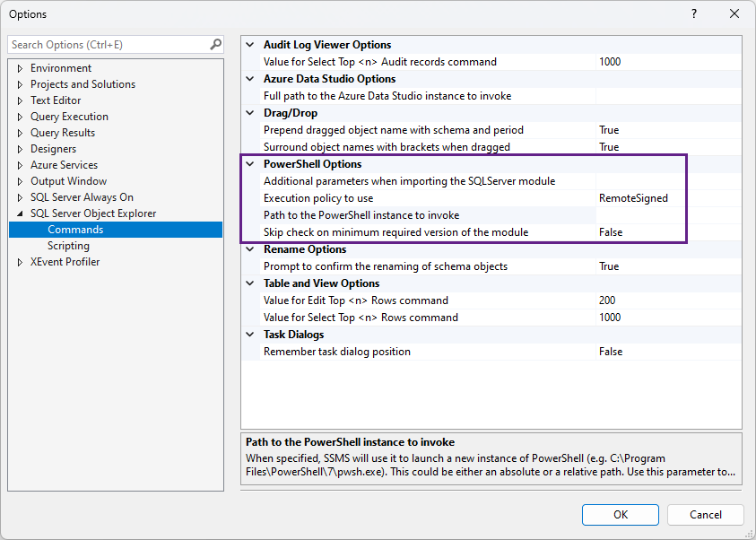Click the Help question mark button
The image size is (756, 540).
tap(693, 14)
